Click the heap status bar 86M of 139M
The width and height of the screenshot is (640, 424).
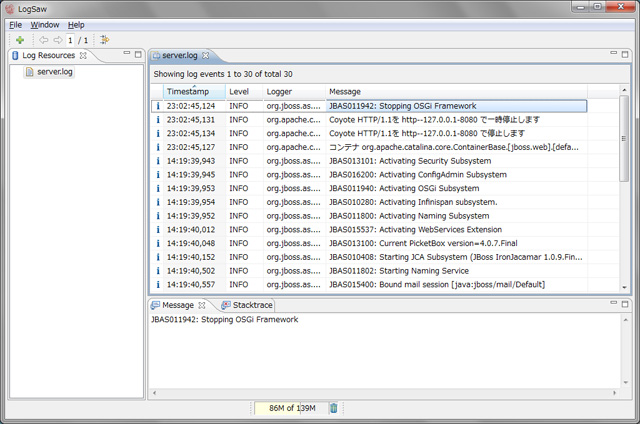pyautogui.click(x=291, y=408)
